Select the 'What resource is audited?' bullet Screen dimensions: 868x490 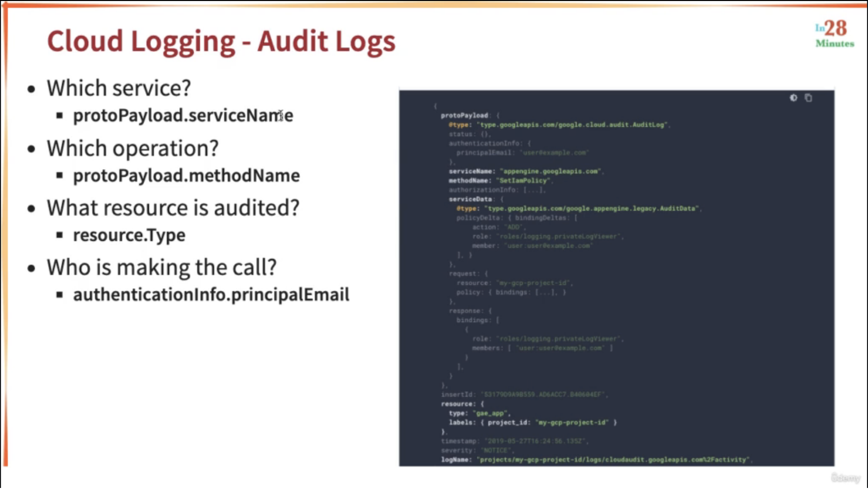pos(173,208)
